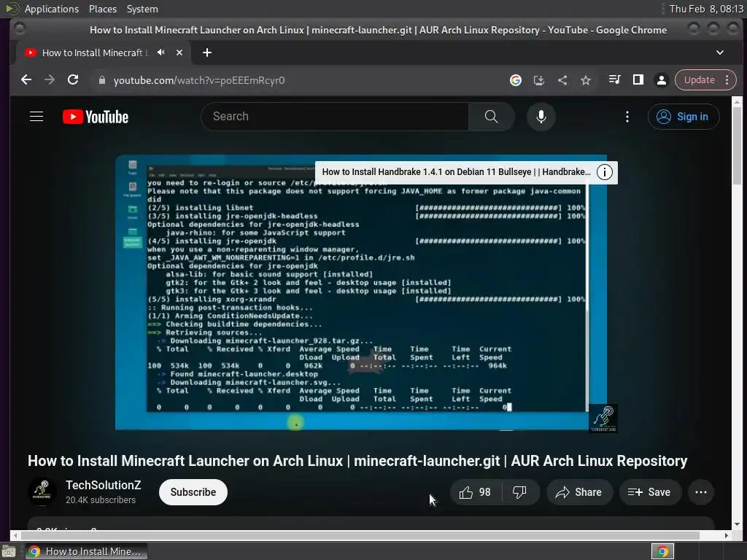Toggle the Chrome side panel

coord(638,80)
